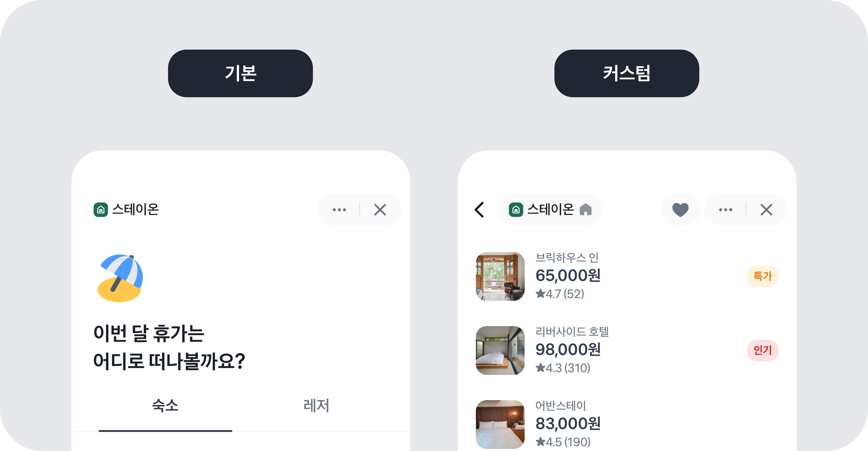Image resolution: width=868 pixels, height=451 pixels.
Task: Select the 커스텀 pill button
Action: click(626, 73)
